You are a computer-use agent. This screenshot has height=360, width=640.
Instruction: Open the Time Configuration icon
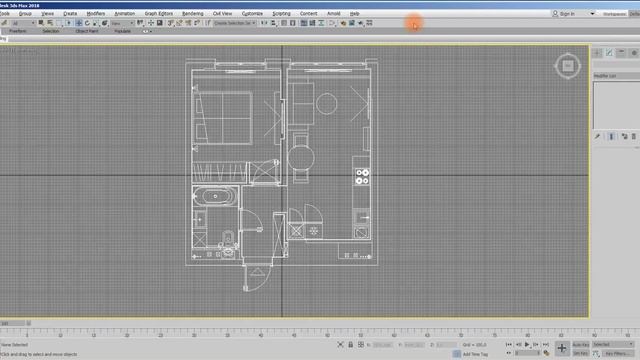click(547, 353)
